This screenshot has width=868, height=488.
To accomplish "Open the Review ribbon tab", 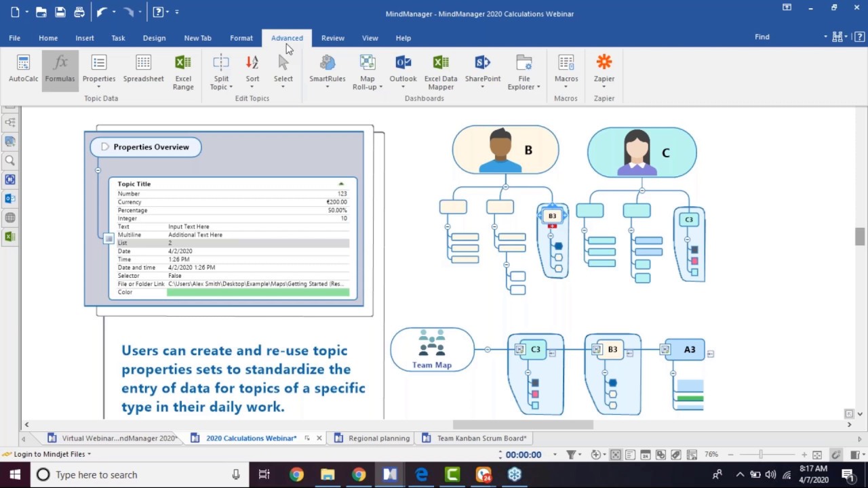I will [332, 38].
